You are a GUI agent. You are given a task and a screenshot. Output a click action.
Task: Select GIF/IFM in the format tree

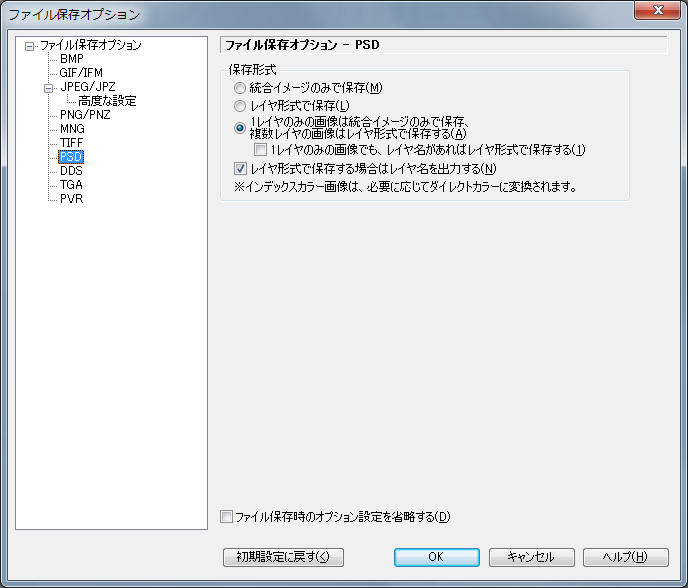click(81, 72)
